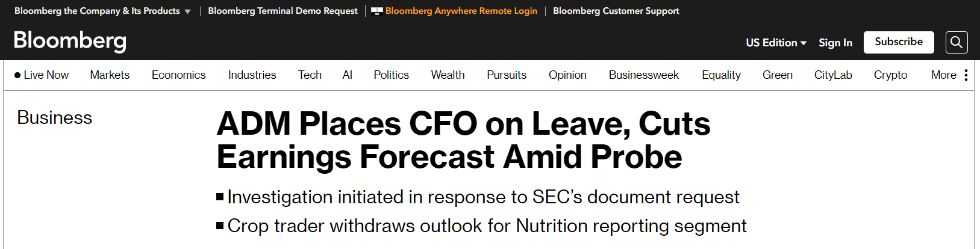The height and width of the screenshot is (249, 980).
Task: Open Bloomberg Anywhere Remote Login link
Action: pos(461,11)
